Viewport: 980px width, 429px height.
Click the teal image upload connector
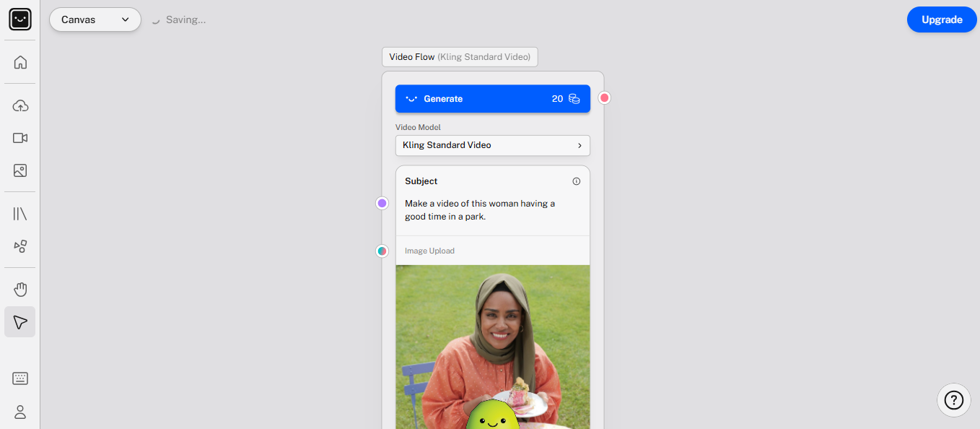[382, 251]
